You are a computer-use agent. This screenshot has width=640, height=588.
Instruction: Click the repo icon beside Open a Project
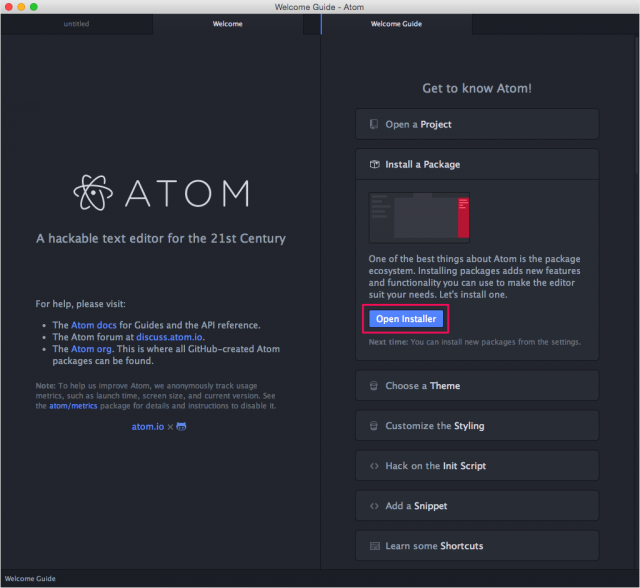[x=373, y=124]
